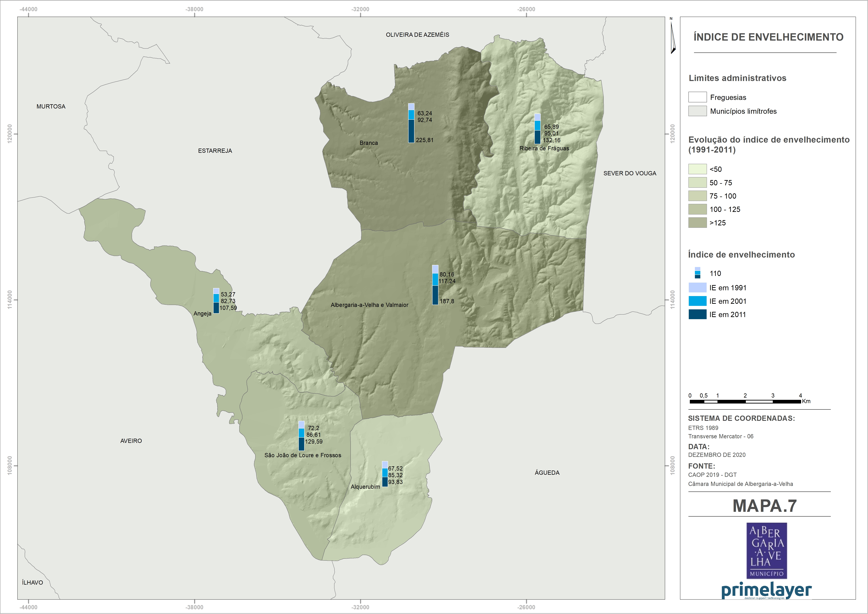
Task: Select the Albergaria-a-Velha e Valmaior bar chart
Action: point(435,285)
